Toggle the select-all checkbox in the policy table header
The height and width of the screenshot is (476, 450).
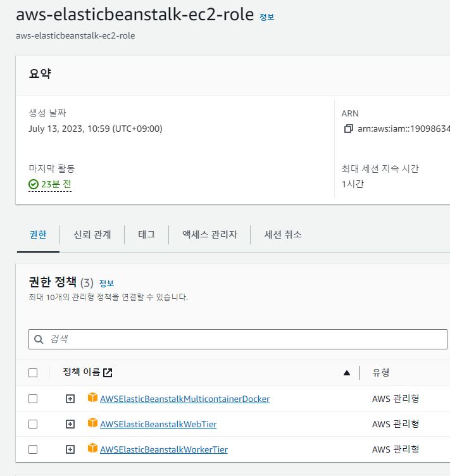click(33, 373)
